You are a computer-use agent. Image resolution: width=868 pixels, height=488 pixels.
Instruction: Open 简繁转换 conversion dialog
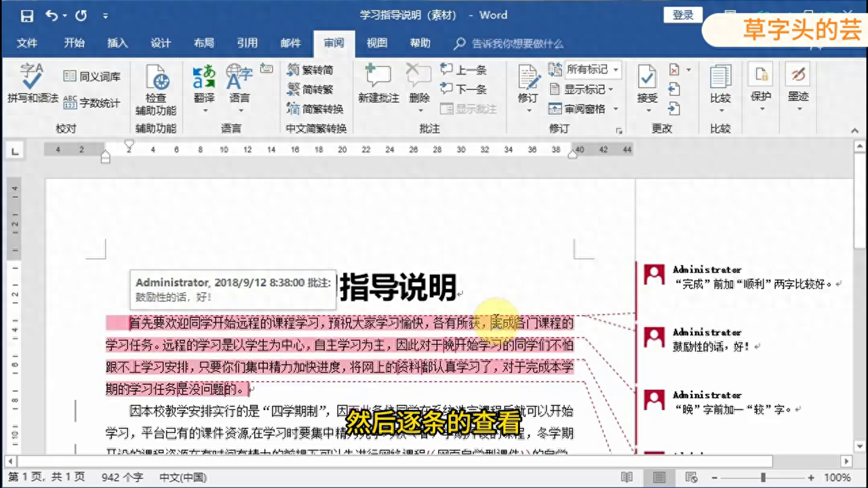pyautogui.click(x=315, y=108)
